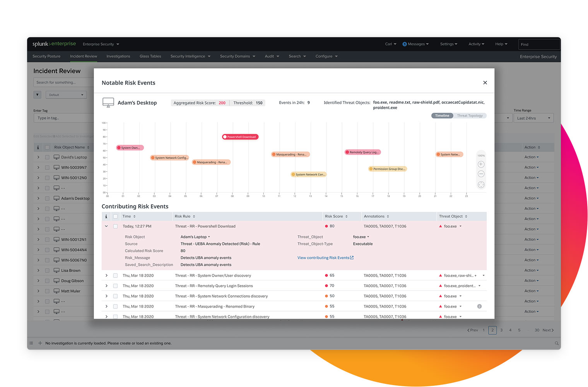The height and width of the screenshot is (387, 588).
Task: Open Last 24hrs time range dropdown
Action: pyautogui.click(x=533, y=118)
